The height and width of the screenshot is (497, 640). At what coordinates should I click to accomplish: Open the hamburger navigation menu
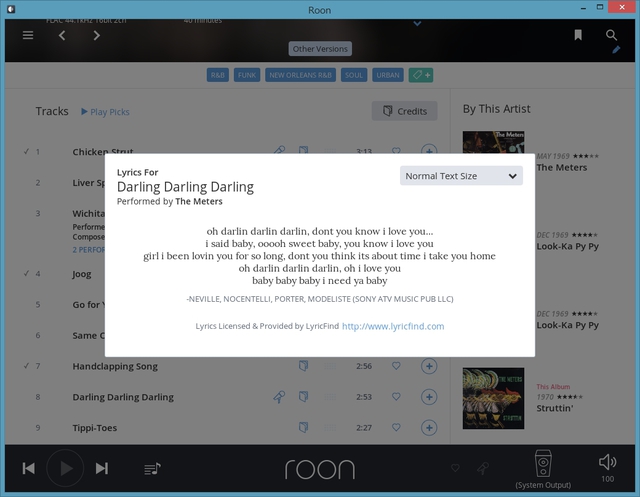point(28,36)
